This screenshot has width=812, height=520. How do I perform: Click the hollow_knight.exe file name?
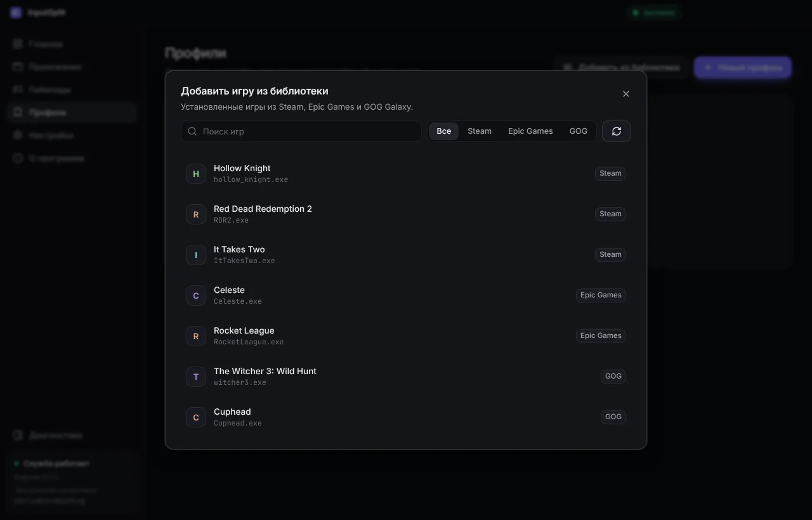click(x=251, y=179)
